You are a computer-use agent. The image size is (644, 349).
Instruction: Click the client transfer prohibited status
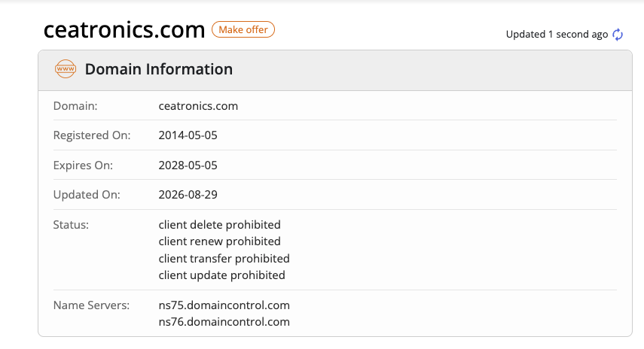224,259
